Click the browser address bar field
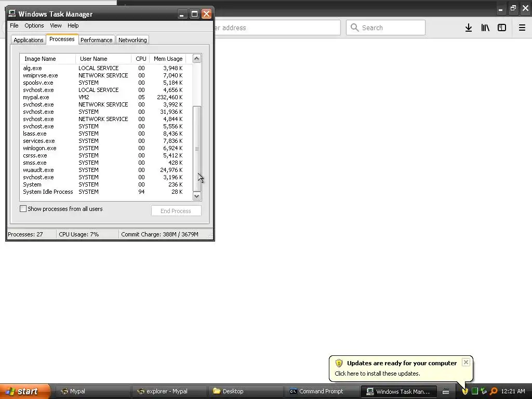Screen dimensions: 532x399 [277, 28]
